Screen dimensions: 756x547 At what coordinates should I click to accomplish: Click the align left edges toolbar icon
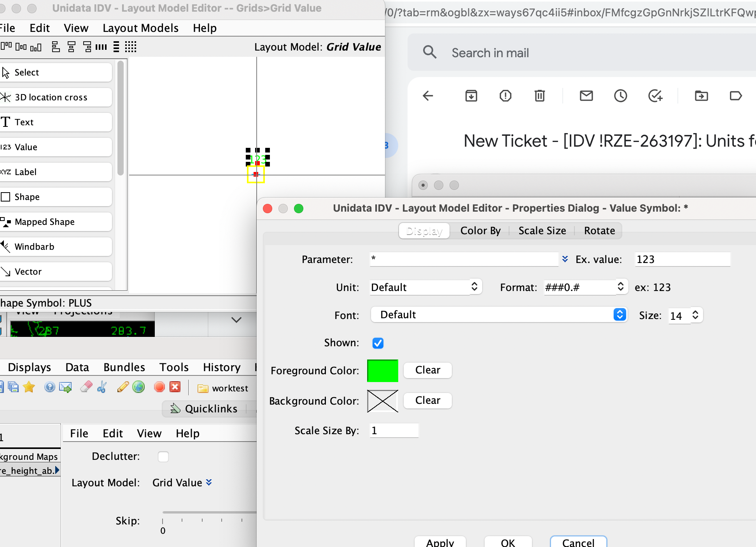pyautogui.click(x=56, y=47)
